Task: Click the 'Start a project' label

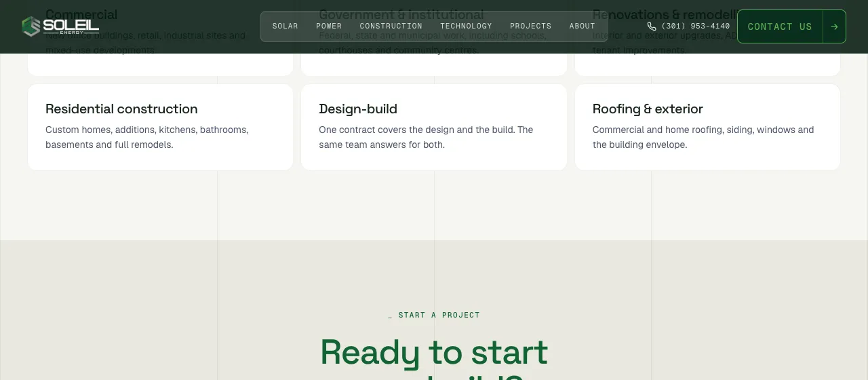Action: [434, 315]
